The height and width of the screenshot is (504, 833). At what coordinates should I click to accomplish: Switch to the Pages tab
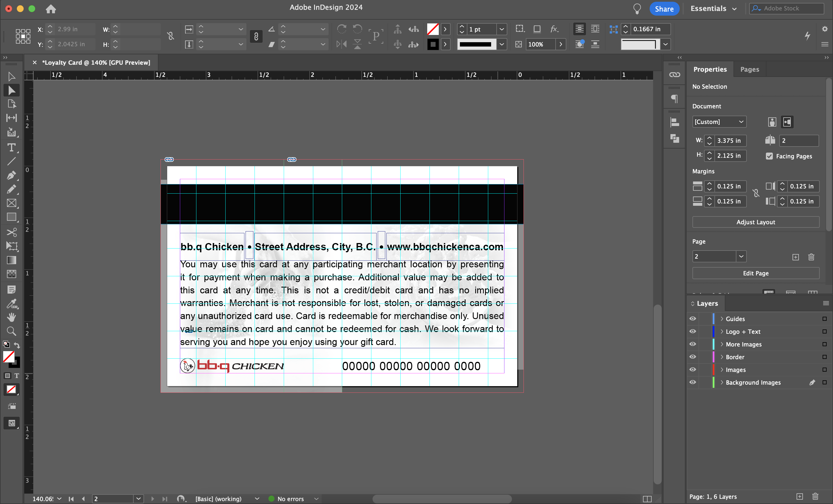click(749, 69)
